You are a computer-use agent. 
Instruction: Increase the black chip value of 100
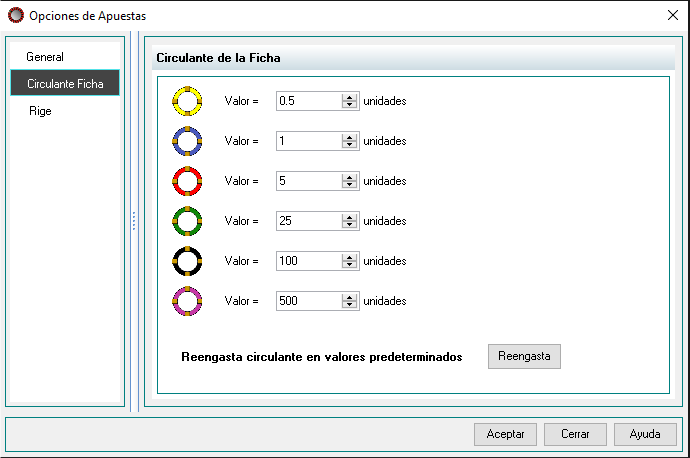[349, 257]
